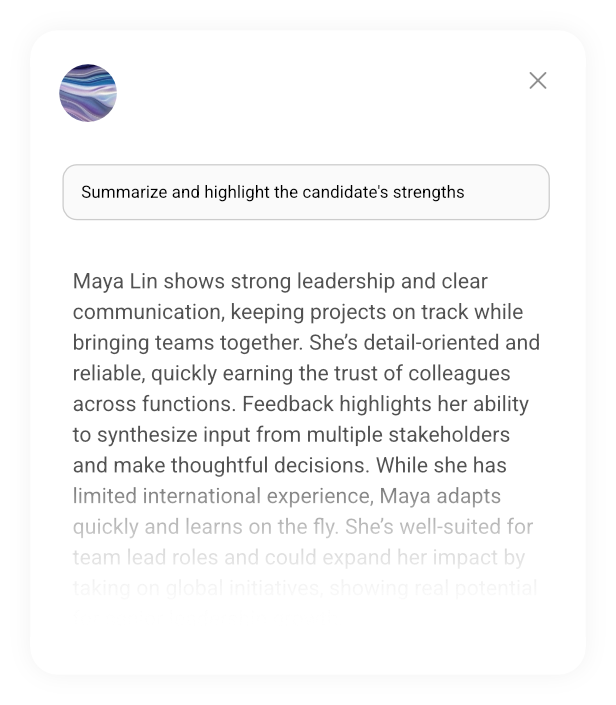Click the line starting 'reliable, quickly earning'
Viewport: 616px width, 705px height.
(x=291, y=373)
